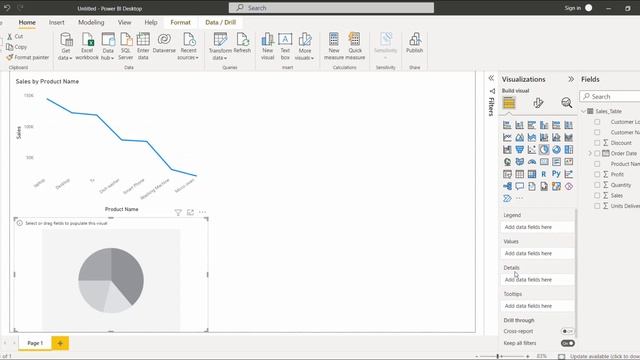Click the New measure button
This screenshot has height=360, width=640.
[334, 47]
